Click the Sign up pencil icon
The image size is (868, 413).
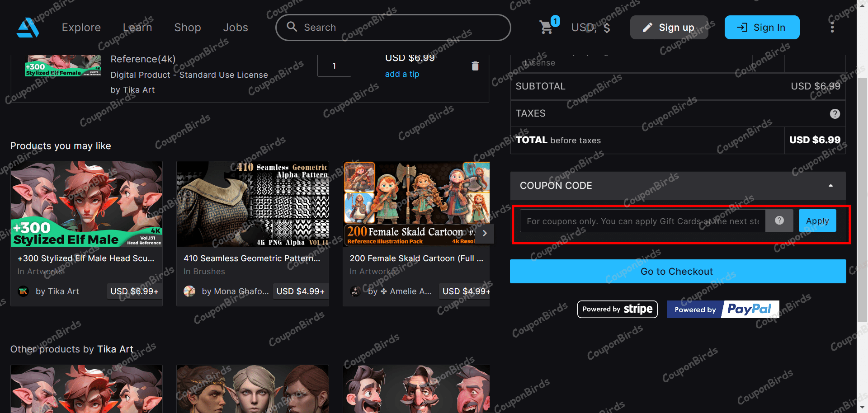[646, 27]
